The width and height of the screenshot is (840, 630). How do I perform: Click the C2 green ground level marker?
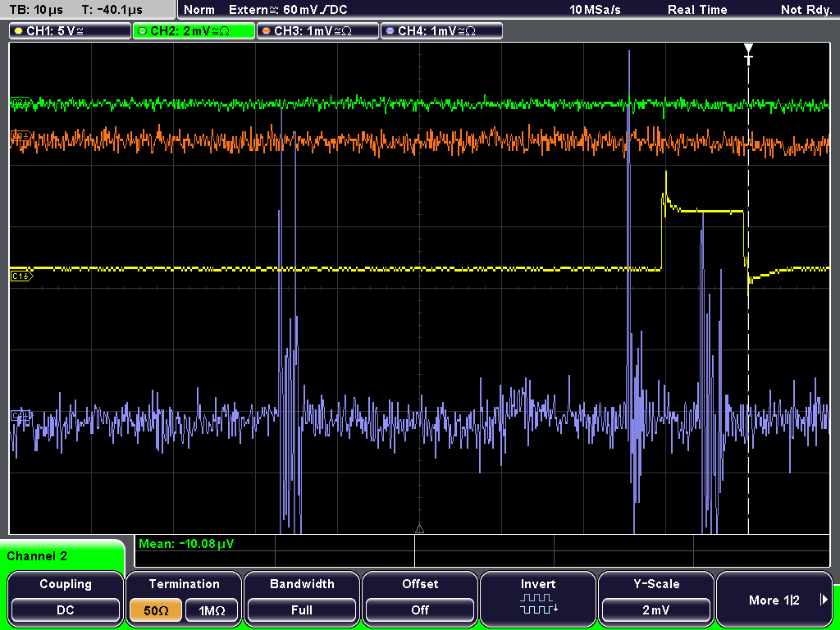(21, 103)
